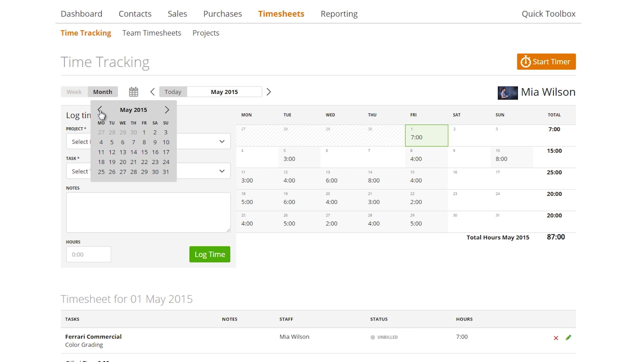Go to next month in toolbar

269,92
